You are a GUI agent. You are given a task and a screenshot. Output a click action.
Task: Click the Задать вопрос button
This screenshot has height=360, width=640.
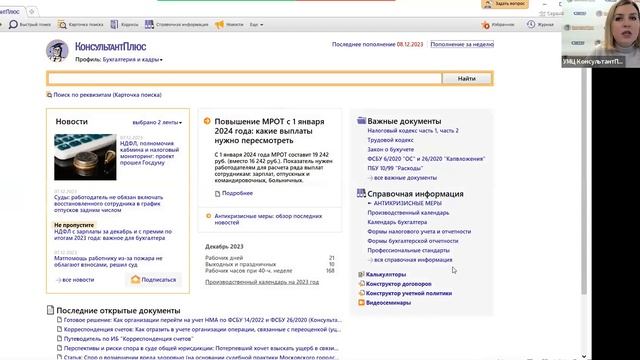(x=505, y=4)
